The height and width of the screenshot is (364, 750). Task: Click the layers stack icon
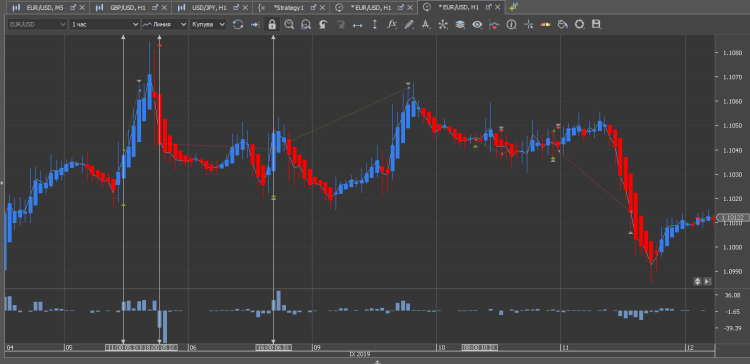click(x=460, y=24)
